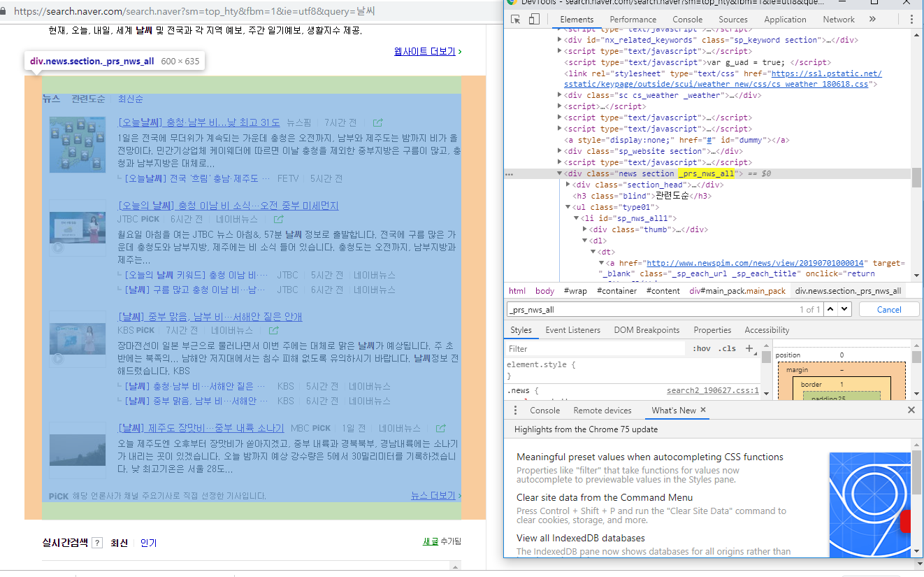Select the Accessibility pane tab
This screenshot has height=577, width=924.
click(x=767, y=330)
